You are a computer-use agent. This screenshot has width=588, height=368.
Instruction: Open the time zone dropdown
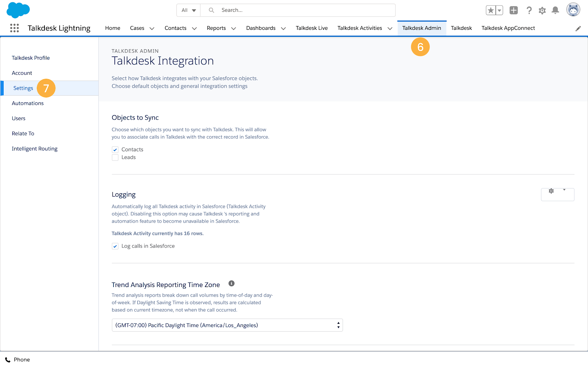coord(227,325)
